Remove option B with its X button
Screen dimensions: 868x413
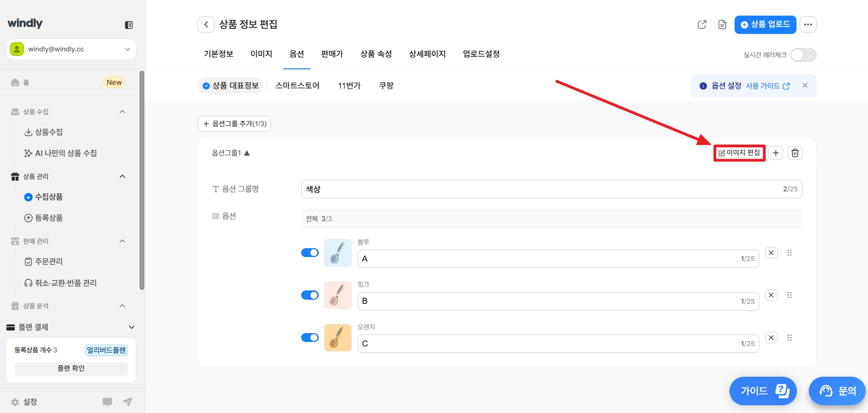pyautogui.click(x=771, y=295)
